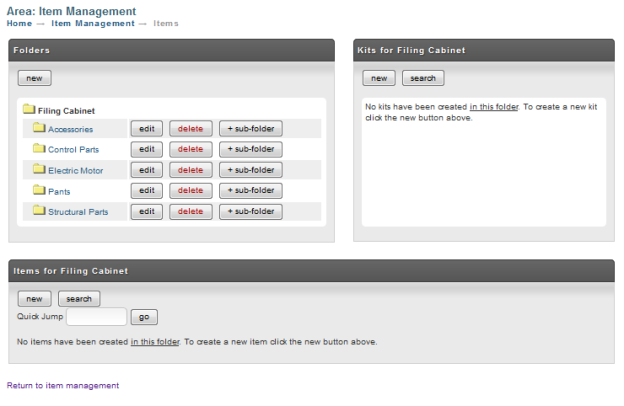
Task: Open the Structural Parts folder link
Action: pyautogui.click(x=78, y=212)
